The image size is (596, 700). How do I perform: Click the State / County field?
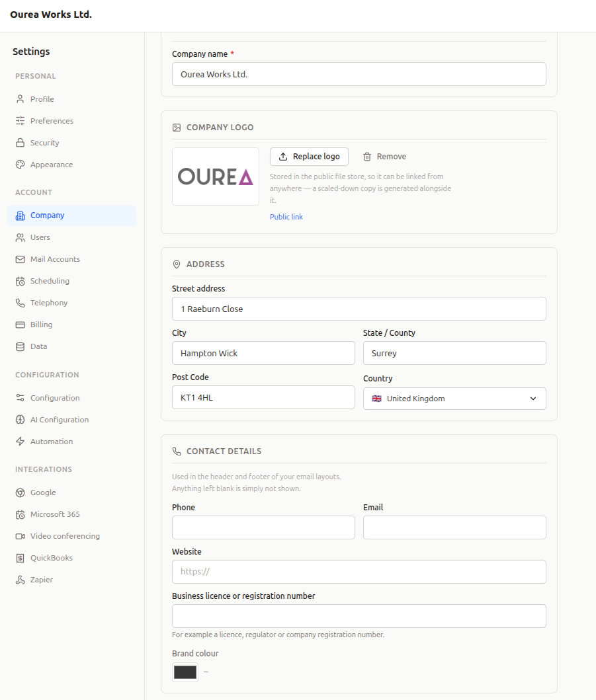click(x=454, y=353)
